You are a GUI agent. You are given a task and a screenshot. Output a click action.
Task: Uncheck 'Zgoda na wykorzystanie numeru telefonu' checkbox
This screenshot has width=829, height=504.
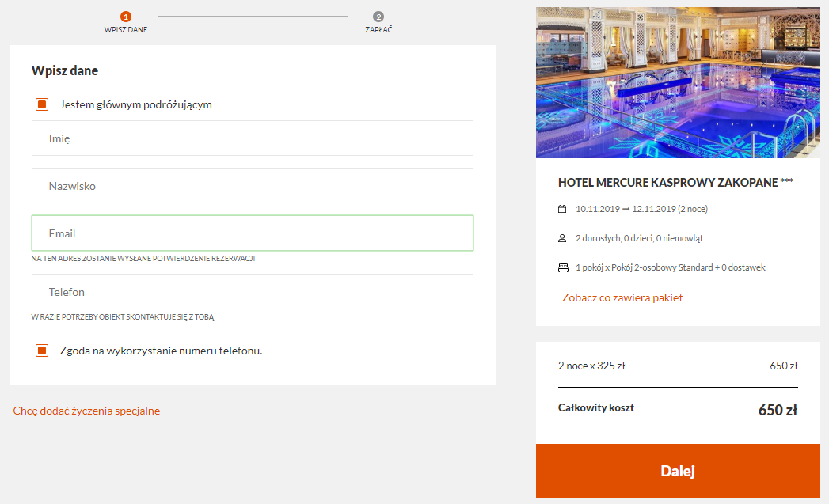point(42,351)
